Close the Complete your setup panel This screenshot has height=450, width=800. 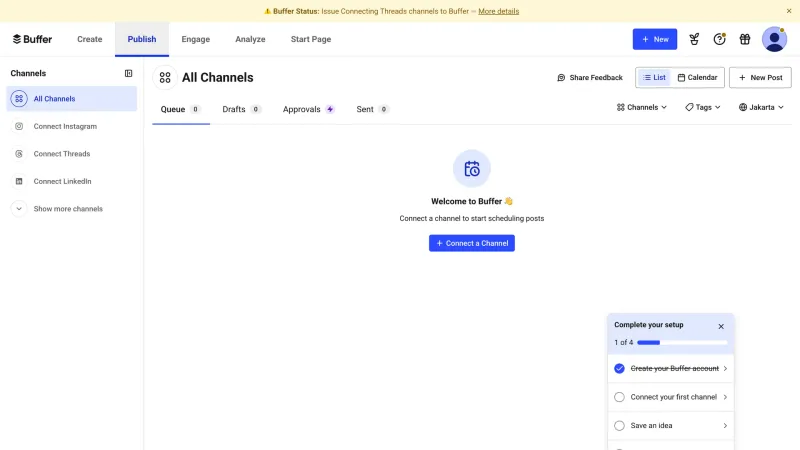click(x=721, y=327)
